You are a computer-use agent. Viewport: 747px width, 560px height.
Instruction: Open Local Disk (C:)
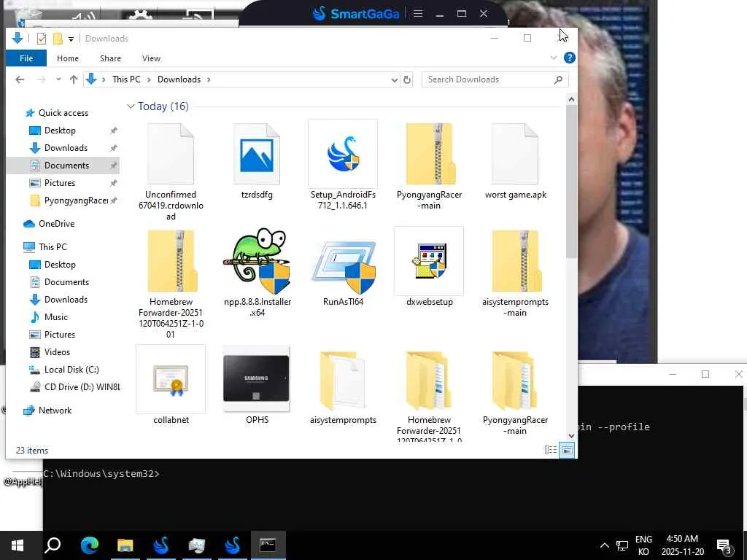[71, 370]
